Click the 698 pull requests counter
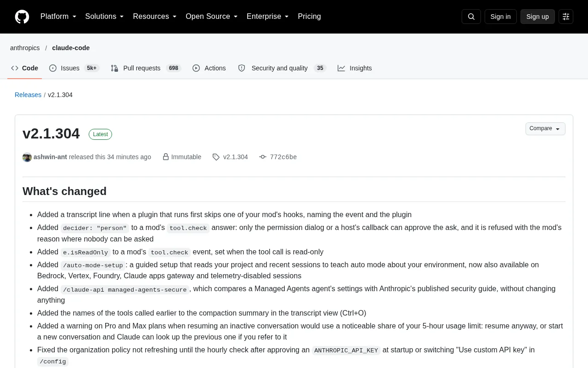The width and height of the screenshot is (588, 368). pos(173,68)
